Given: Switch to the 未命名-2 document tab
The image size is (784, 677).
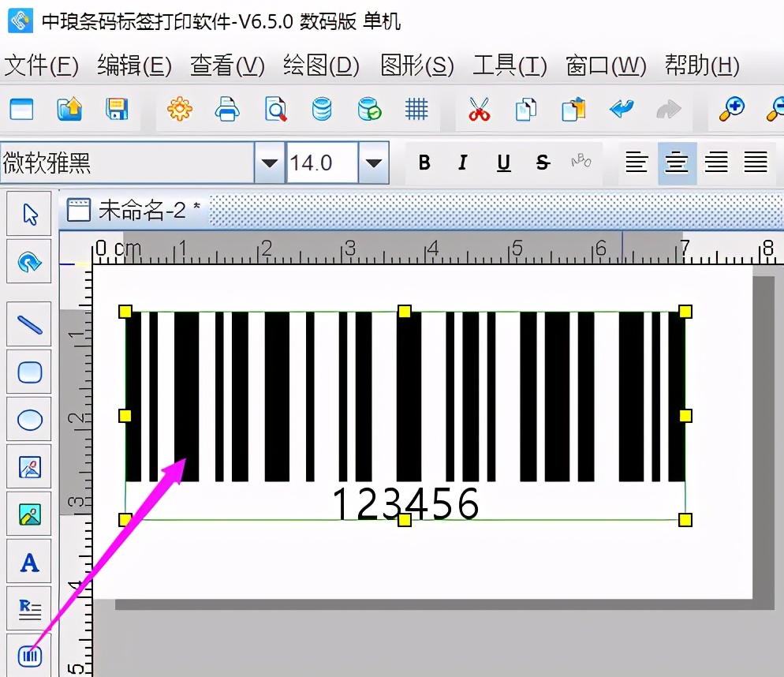Looking at the screenshot, I should tap(134, 210).
